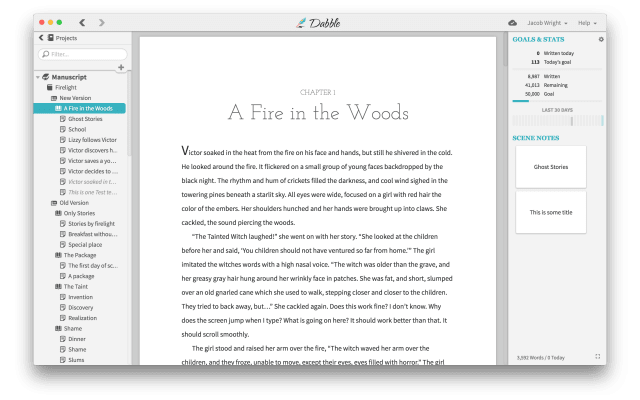The image size is (640, 400).
Task: Click in the first paragraph of the story
Action: tap(317, 187)
